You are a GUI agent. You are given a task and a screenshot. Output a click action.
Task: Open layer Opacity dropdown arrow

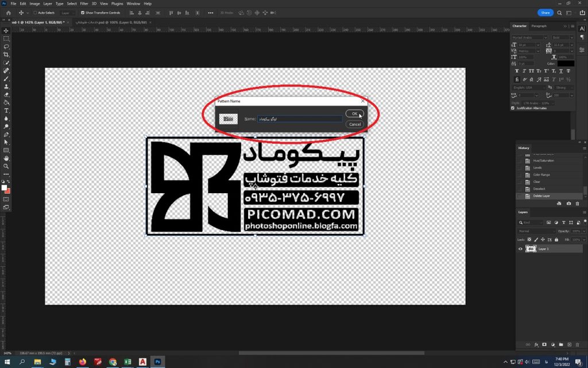click(584, 231)
